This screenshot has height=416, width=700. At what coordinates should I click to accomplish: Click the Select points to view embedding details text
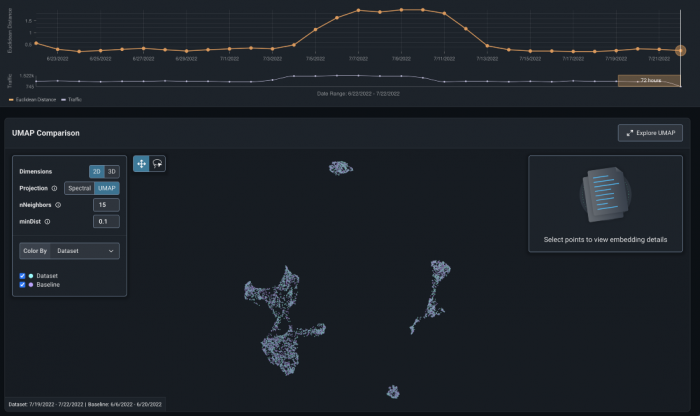[605, 240]
